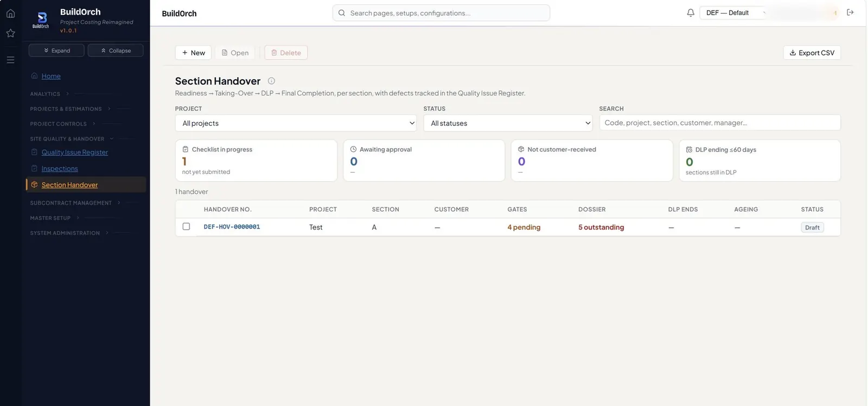Click the BuildOrch logo in the sidebar
Screen dimensions: 868x406
[x=41, y=19]
